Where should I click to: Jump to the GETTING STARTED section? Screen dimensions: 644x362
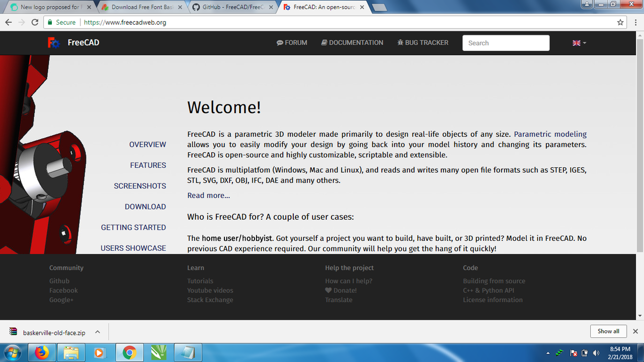[133, 227]
